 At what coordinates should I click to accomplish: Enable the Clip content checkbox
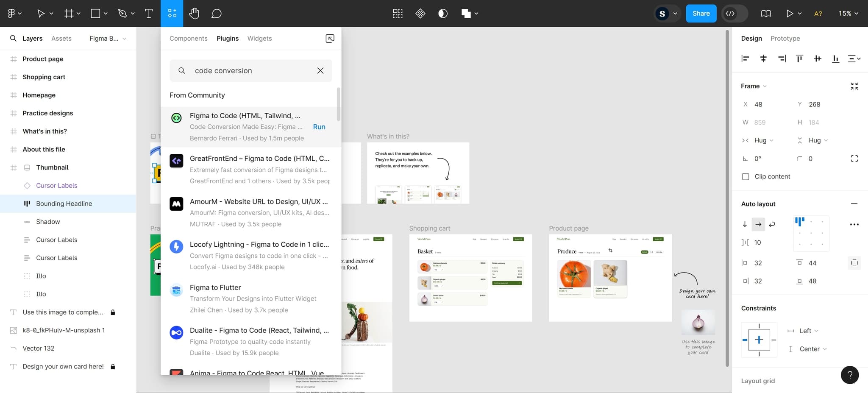coord(746,177)
